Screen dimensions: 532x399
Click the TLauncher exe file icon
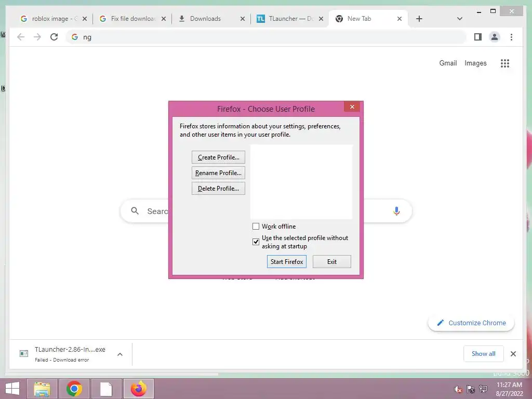(24, 353)
